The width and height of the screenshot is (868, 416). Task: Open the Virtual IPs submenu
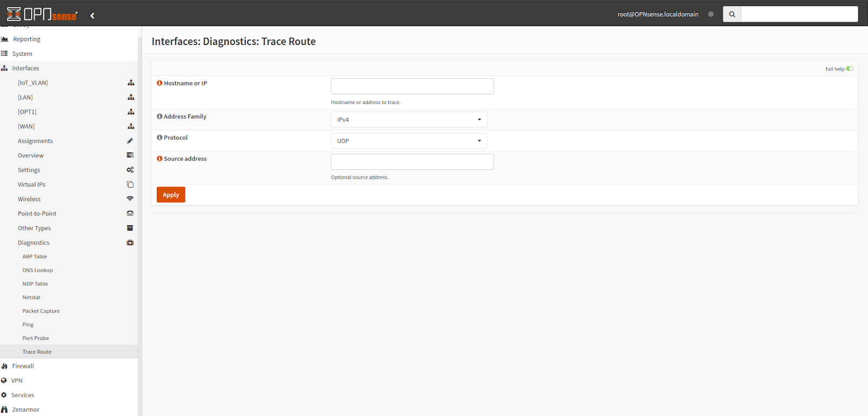pos(31,184)
